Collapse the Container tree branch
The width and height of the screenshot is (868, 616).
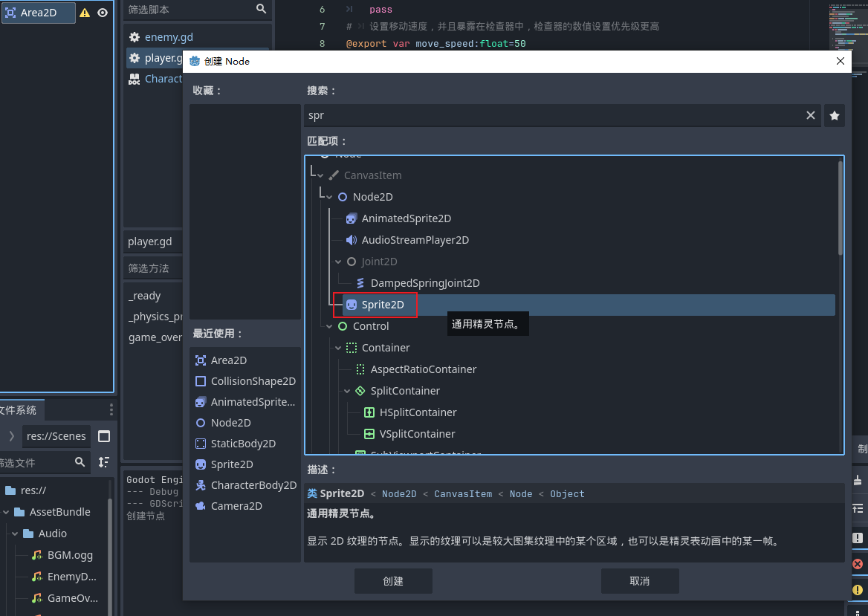tap(338, 348)
